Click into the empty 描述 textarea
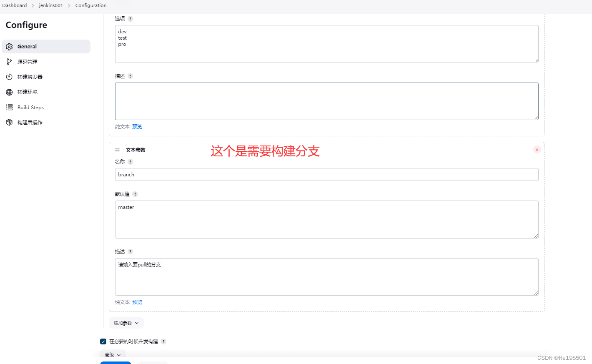The image size is (592, 364). click(x=326, y=101)
